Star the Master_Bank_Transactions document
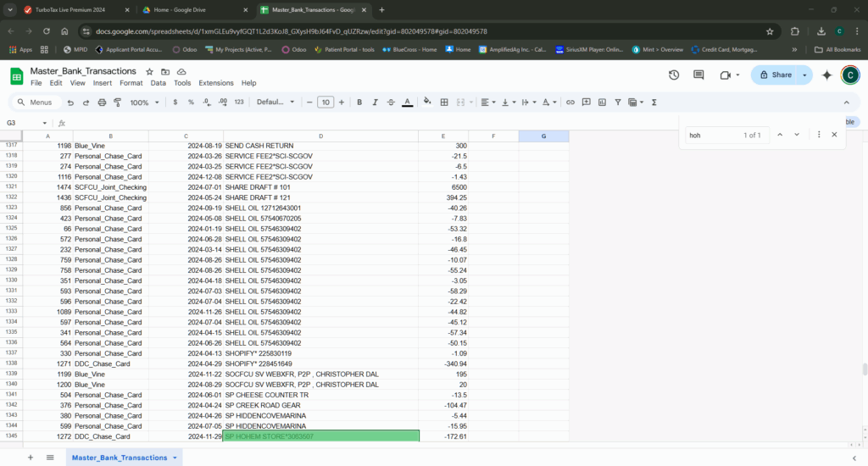The image size is (868, 466). click(149, 72)
